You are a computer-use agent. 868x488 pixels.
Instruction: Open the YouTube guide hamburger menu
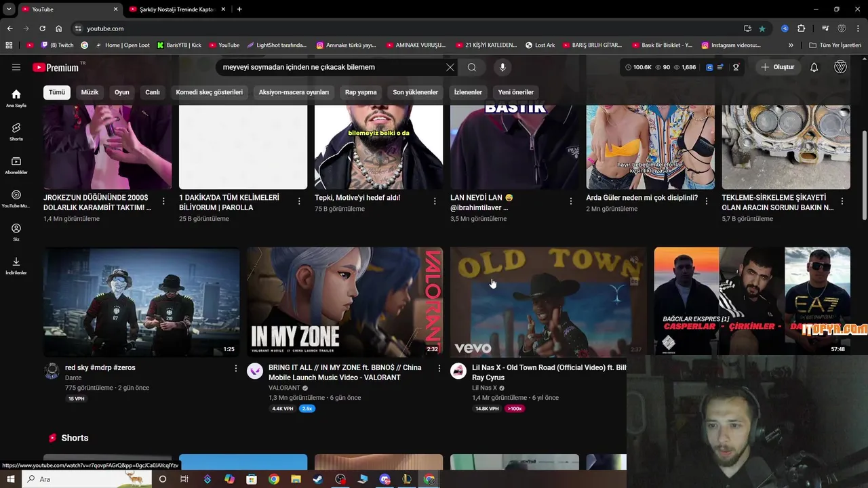point(16,67)
